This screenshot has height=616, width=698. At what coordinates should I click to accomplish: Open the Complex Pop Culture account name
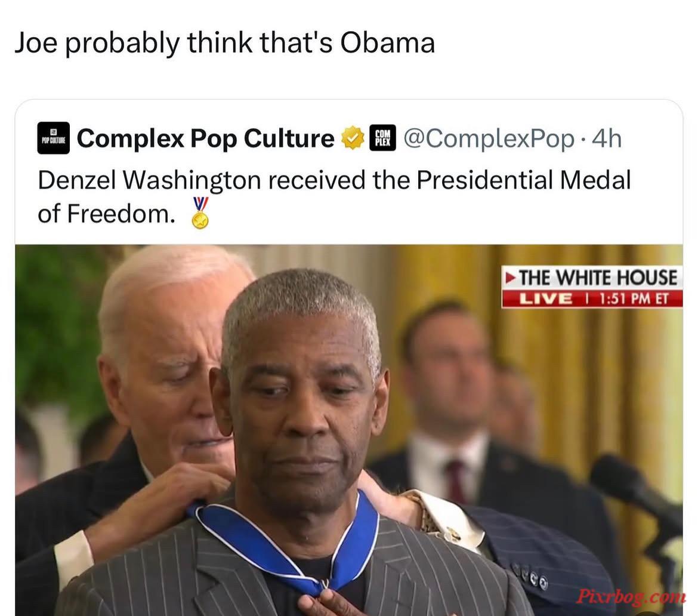(x=206, y=138)
